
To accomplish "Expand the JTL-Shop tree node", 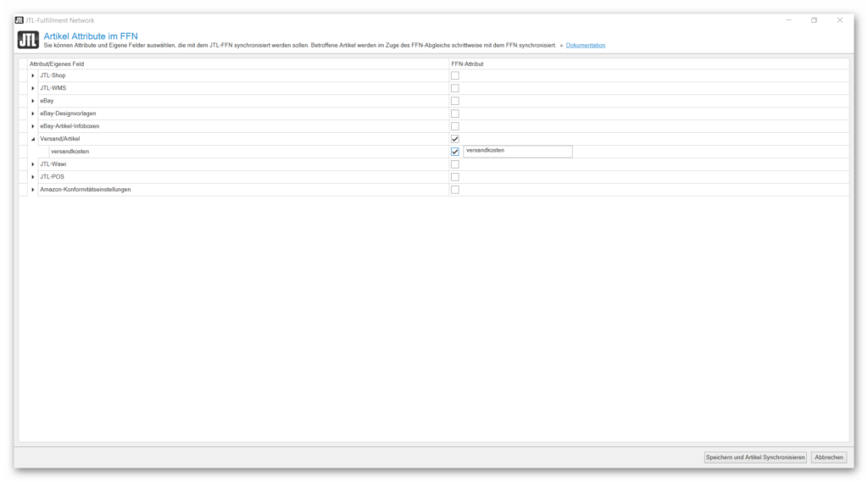I will click(x=33, y=75).
